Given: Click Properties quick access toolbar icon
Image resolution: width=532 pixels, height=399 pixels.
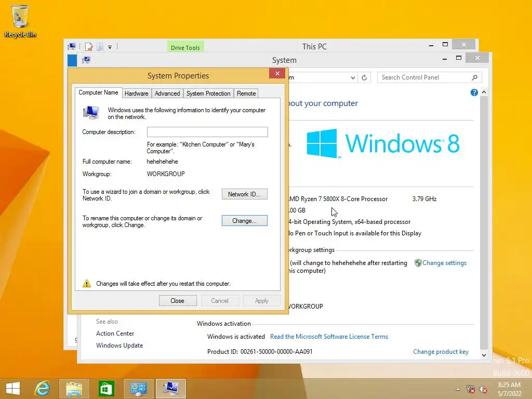Looking at the screenshot, I should (89, 46).
